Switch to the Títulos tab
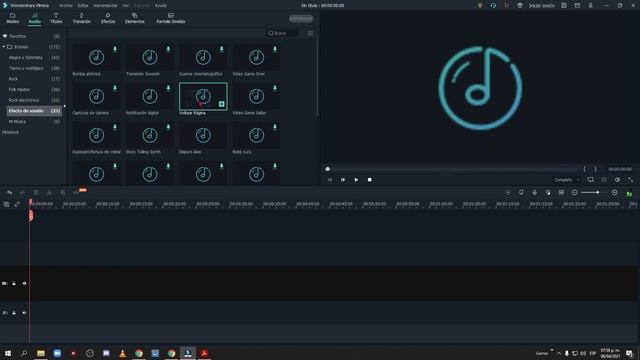Image resolution: width=640 pixels, height=360 pixels. pos(56,18)
